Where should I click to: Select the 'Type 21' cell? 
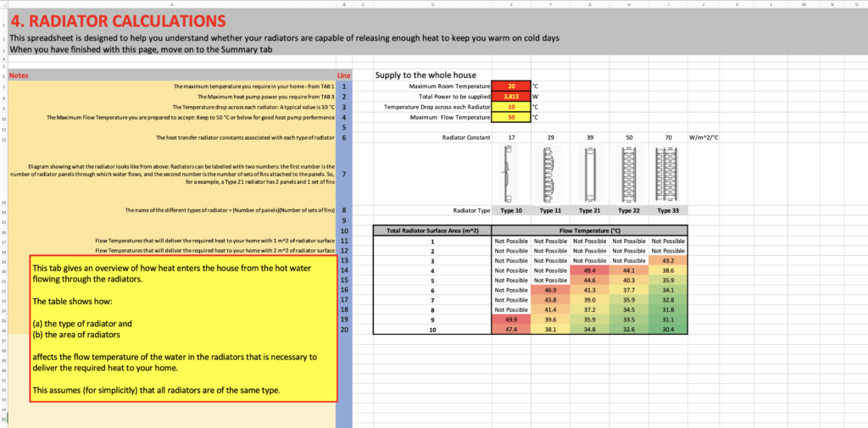tap(590, 210)
